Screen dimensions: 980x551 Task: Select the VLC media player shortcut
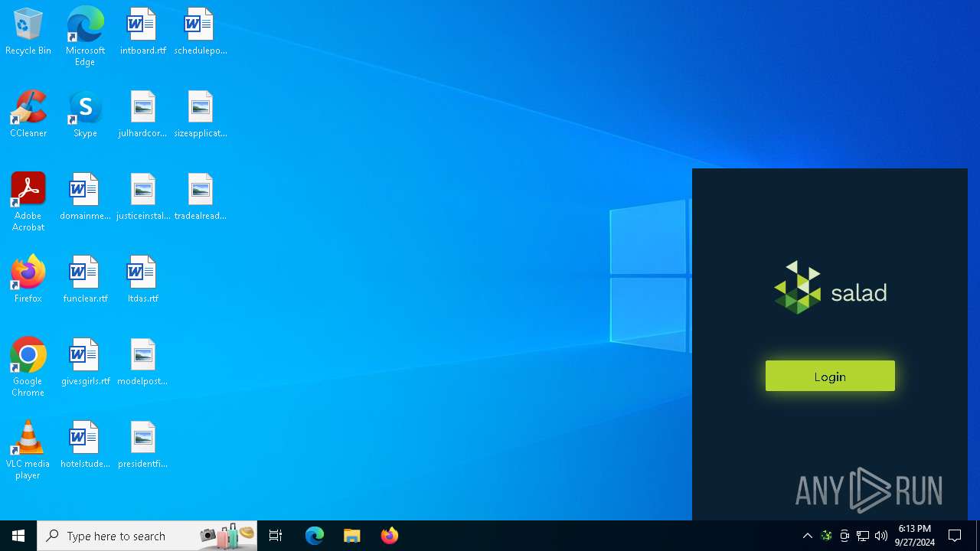tap(28, 450)
